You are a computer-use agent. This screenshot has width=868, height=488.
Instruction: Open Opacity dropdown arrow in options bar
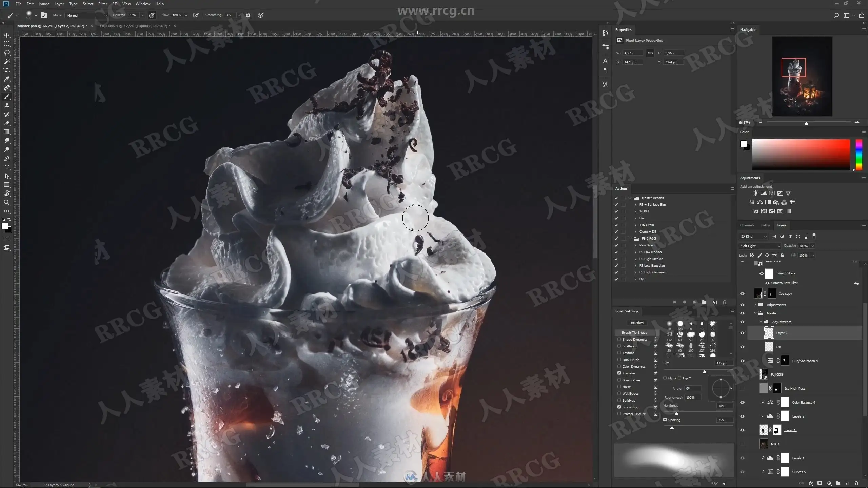click(x=142, y=15)
